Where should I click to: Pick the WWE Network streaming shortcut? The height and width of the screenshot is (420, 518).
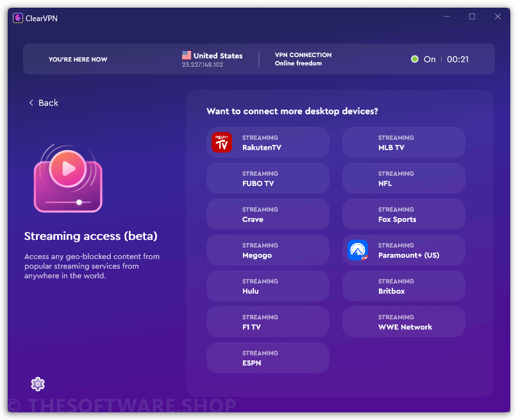tap(404, 322)
